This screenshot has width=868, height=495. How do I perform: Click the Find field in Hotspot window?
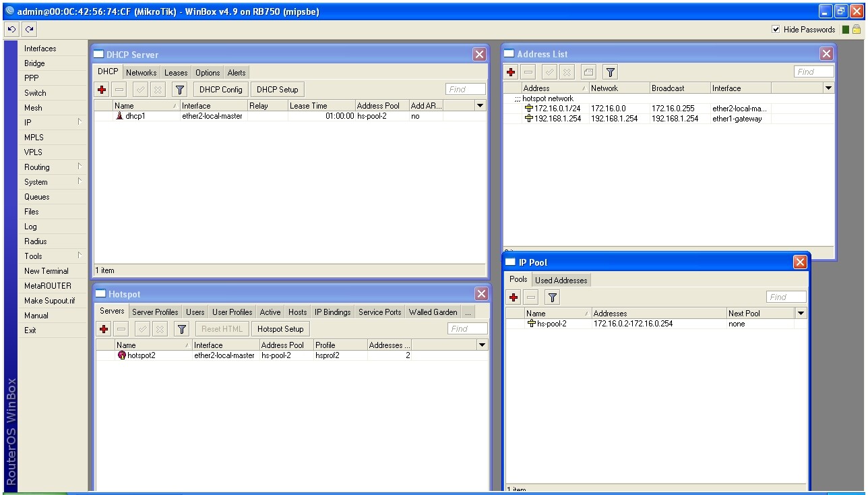point(468,328)
